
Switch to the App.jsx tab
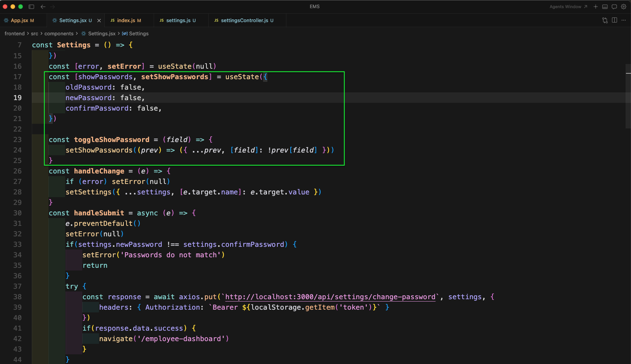pos(23,21)
